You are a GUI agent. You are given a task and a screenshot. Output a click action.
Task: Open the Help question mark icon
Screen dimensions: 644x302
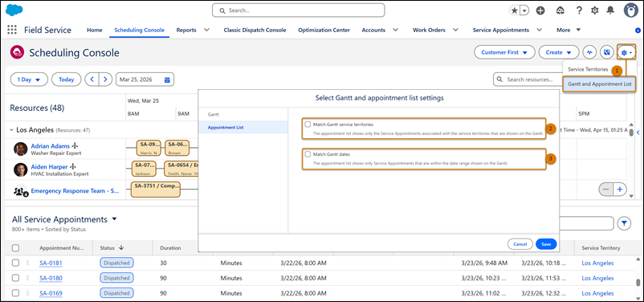point(579,10)
